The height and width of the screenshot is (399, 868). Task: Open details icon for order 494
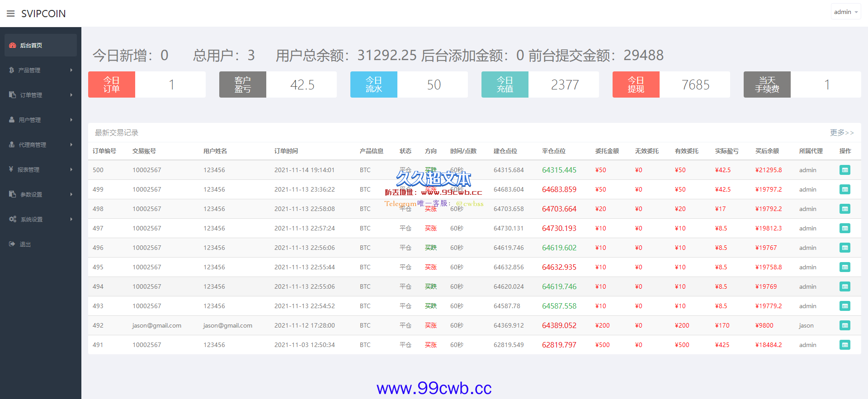pos(845,286)
